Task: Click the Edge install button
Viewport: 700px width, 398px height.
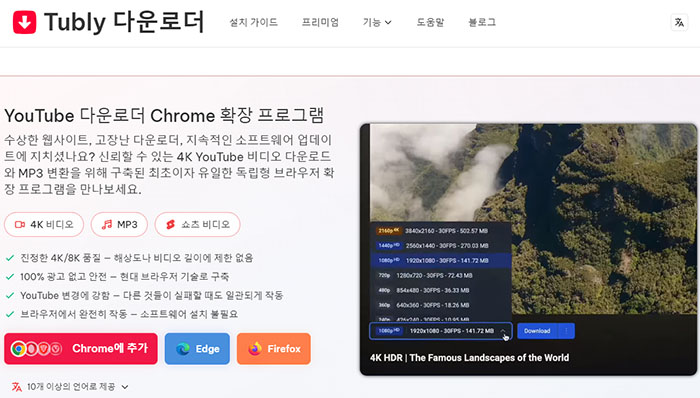Action: click(x=197, y=348)
